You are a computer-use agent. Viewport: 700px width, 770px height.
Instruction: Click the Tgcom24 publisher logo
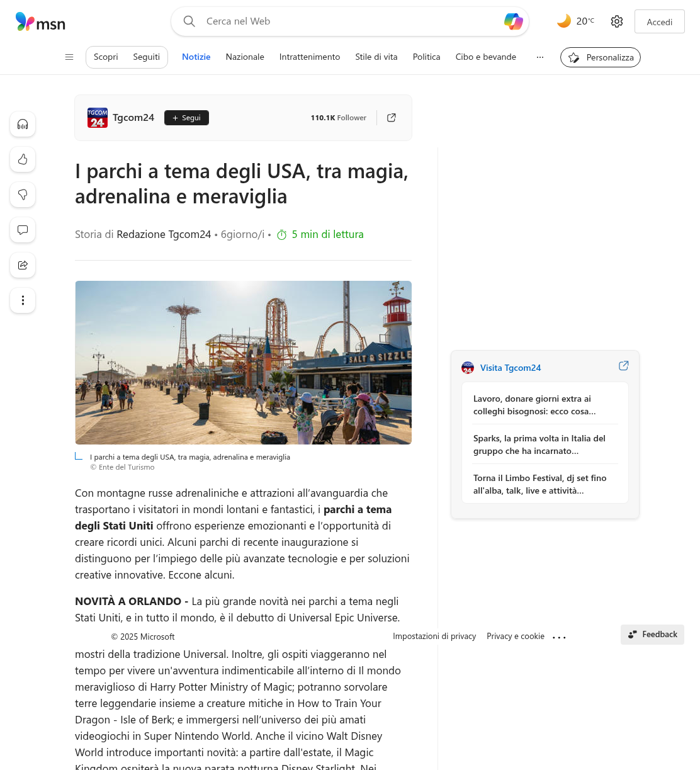pyautogui.click(x=98, y=118)
